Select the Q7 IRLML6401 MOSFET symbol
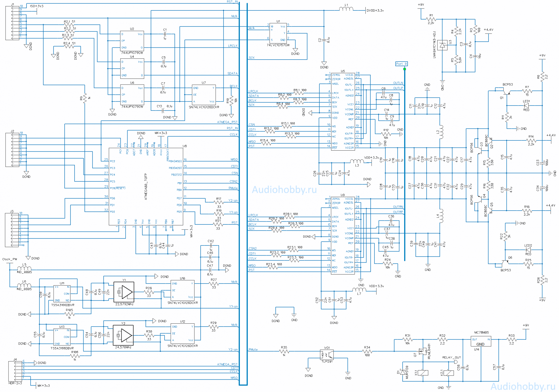The width and height of the screenshot is (559, 392). pos(422,352)
